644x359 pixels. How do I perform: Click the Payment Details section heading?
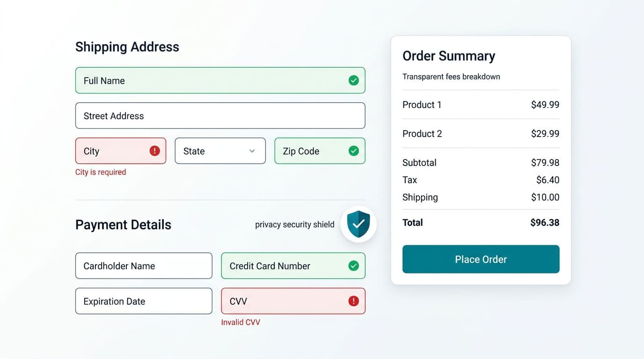click(x=123, y=224)
